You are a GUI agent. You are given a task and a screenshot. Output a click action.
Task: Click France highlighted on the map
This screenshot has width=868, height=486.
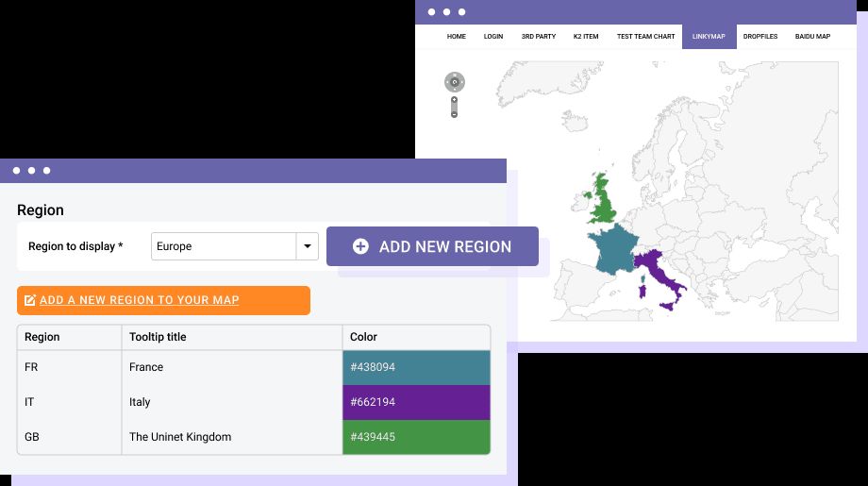[x=613, y=250]
